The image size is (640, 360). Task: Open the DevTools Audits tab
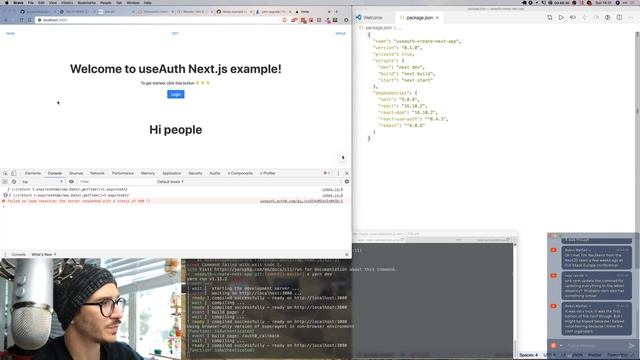coord(215,173)
